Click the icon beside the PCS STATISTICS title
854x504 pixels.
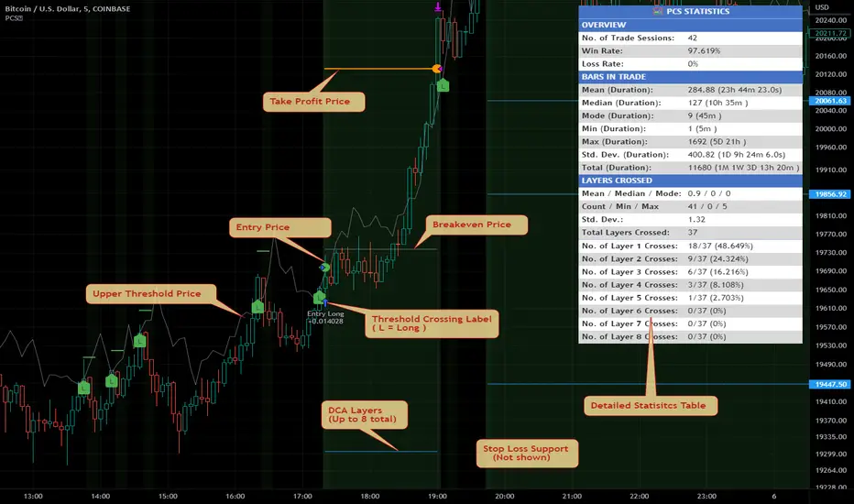tap(657, 11)
